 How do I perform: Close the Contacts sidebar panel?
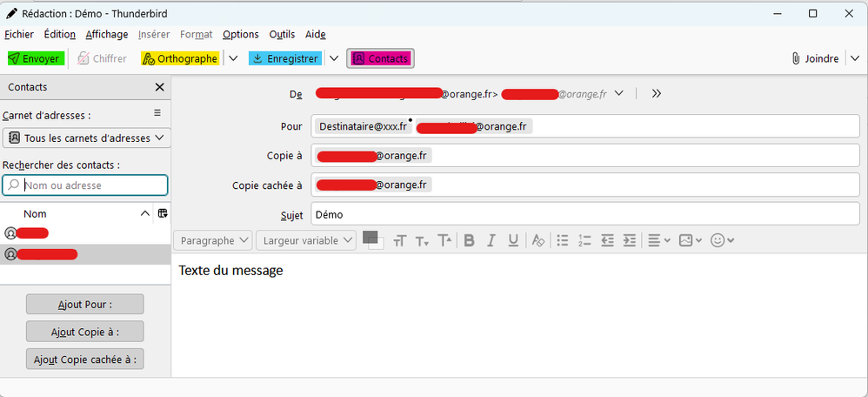pos(159,87)
